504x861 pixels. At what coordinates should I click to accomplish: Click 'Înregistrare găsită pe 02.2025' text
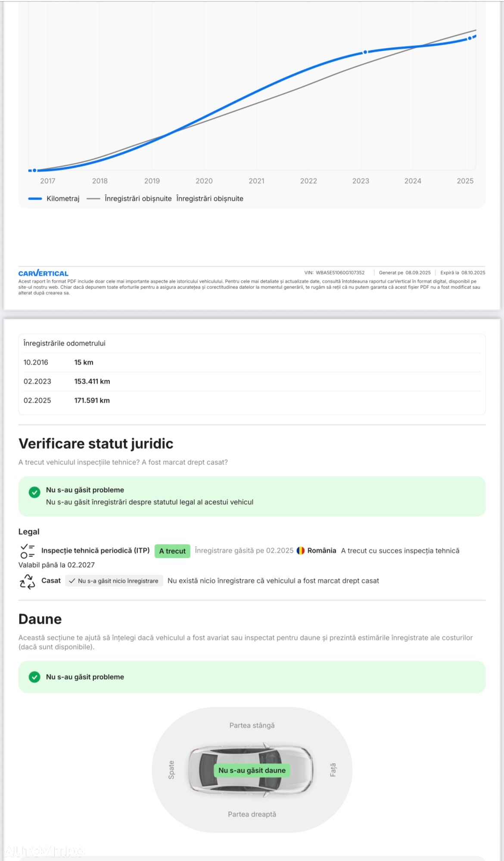coord(244,550)
